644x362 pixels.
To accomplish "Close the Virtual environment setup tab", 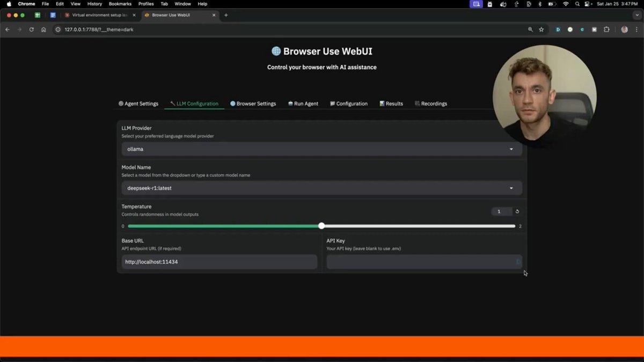I will click(134, 15).
